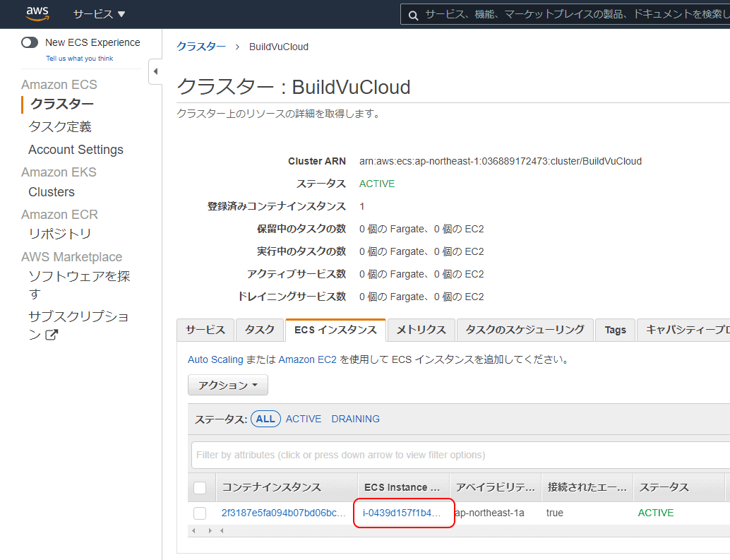Screen dimensions: 730x560
Task: Click the Filter by attributes input field
Action: (460, 455)
